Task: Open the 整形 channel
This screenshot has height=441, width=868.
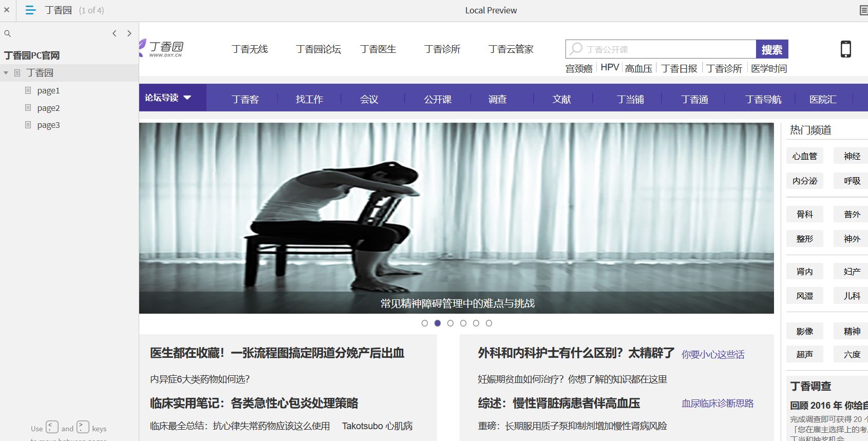Action: pyautogui.click(x=805, y=239)
